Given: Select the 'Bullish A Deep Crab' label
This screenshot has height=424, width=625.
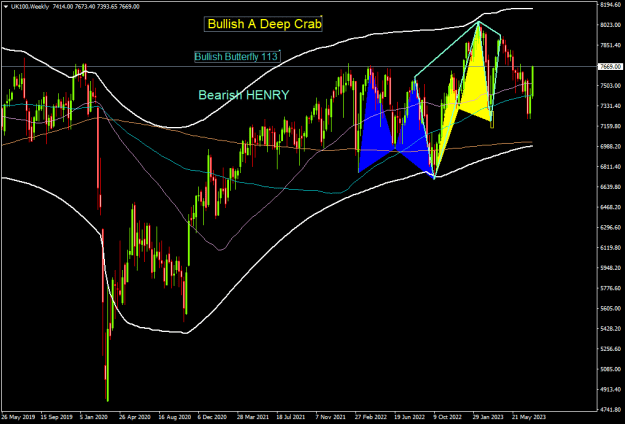Looking at the screenshot, I should coord(263,24).
